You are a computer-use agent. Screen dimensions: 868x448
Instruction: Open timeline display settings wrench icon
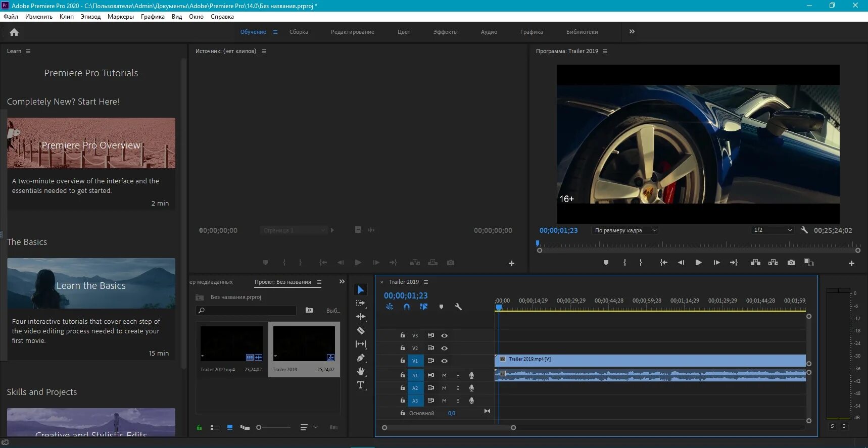458,307
